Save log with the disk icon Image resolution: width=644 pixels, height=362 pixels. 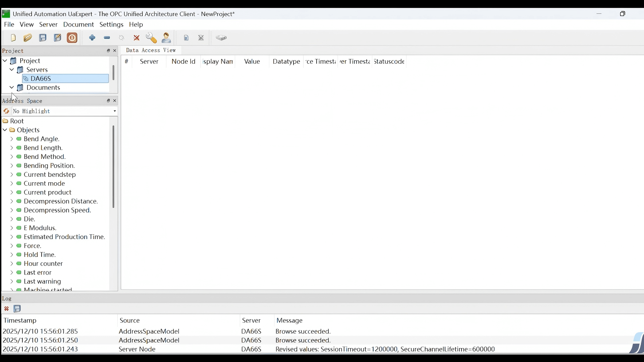tap(17, 309)
